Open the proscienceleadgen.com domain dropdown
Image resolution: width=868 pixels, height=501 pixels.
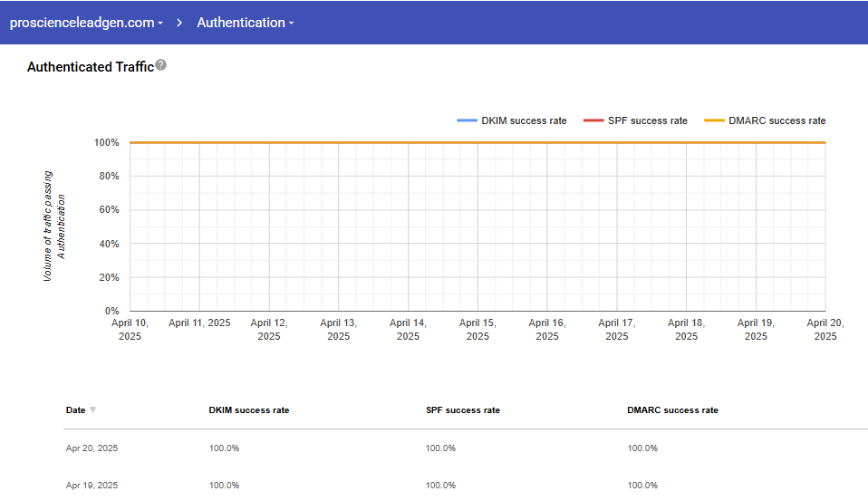click(86, 23)
